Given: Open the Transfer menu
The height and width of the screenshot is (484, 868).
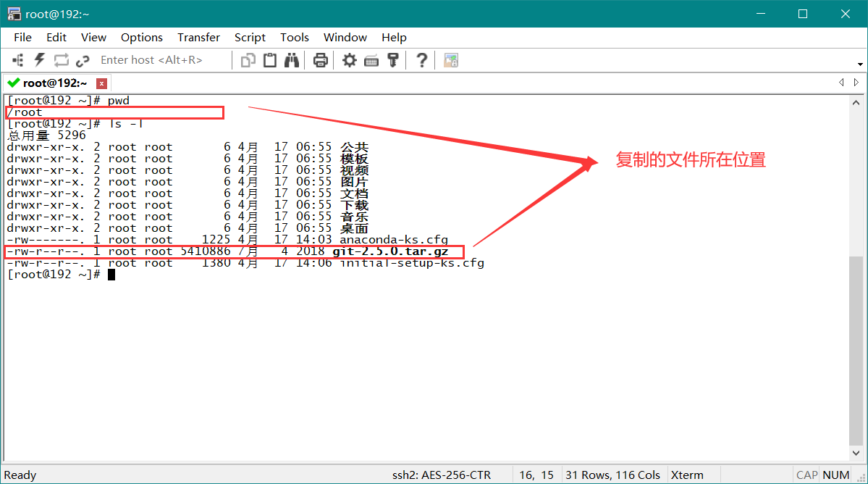Looking at the screenshot, I should 198,38.
